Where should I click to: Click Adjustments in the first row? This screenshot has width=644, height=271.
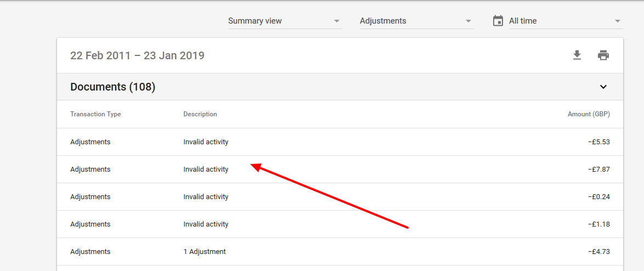tap(91, 142)
